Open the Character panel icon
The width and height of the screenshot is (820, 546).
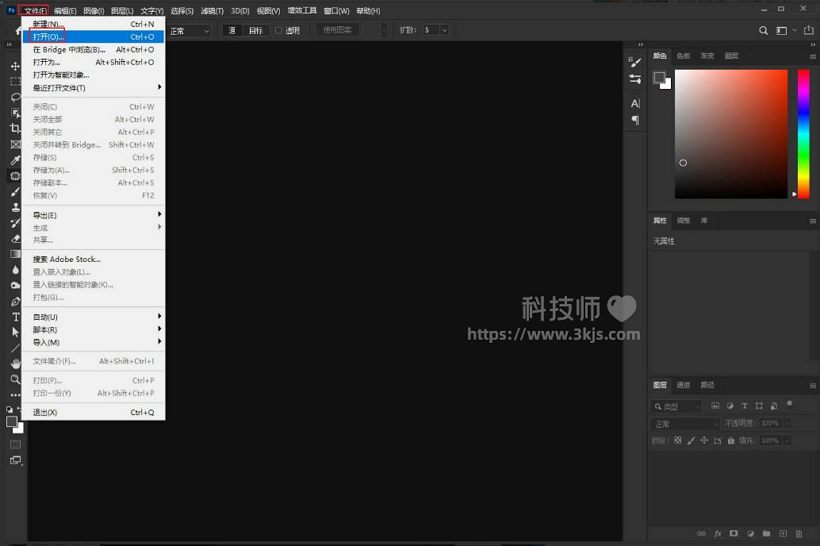point(635,104)
